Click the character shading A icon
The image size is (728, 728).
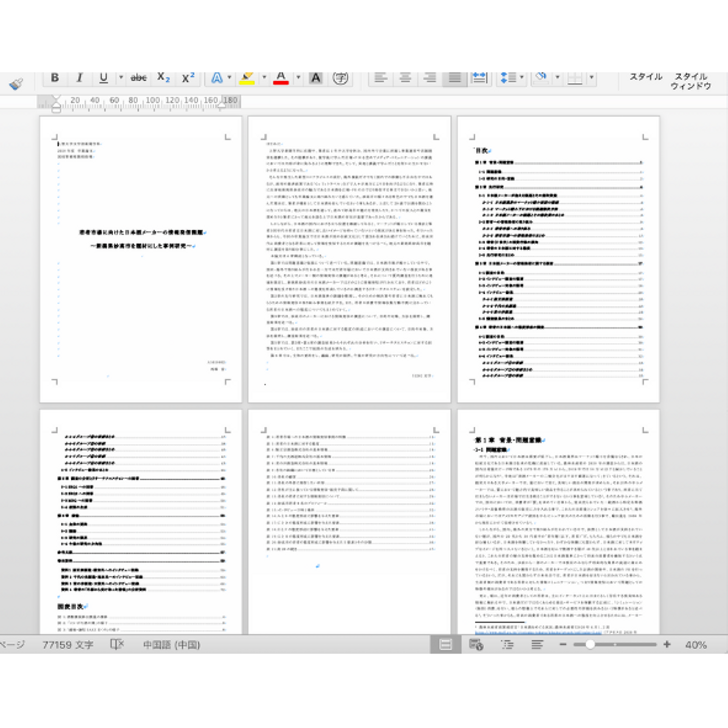(316, 78)
